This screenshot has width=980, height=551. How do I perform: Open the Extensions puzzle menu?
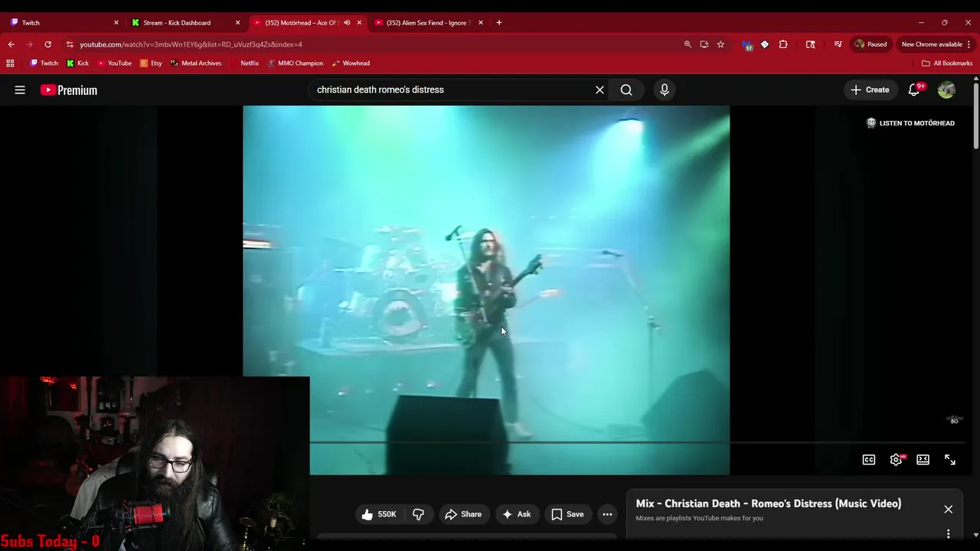(x=782, y=44)
